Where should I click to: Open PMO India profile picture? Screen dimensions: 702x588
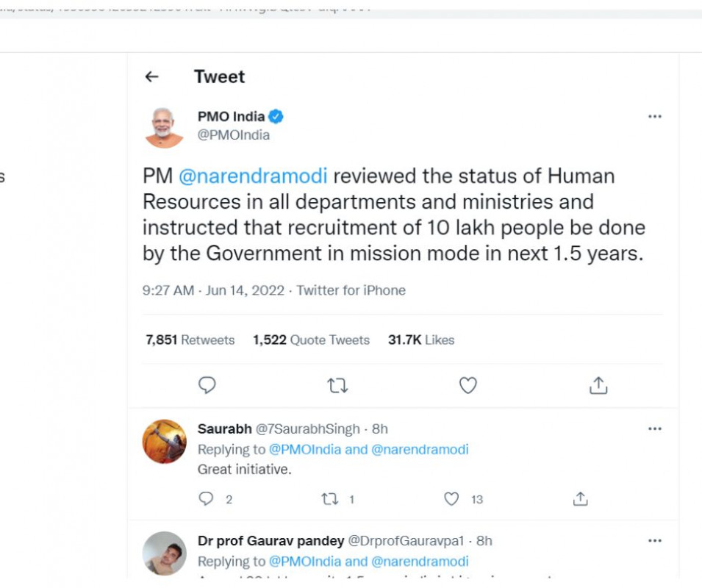[164, 126]
